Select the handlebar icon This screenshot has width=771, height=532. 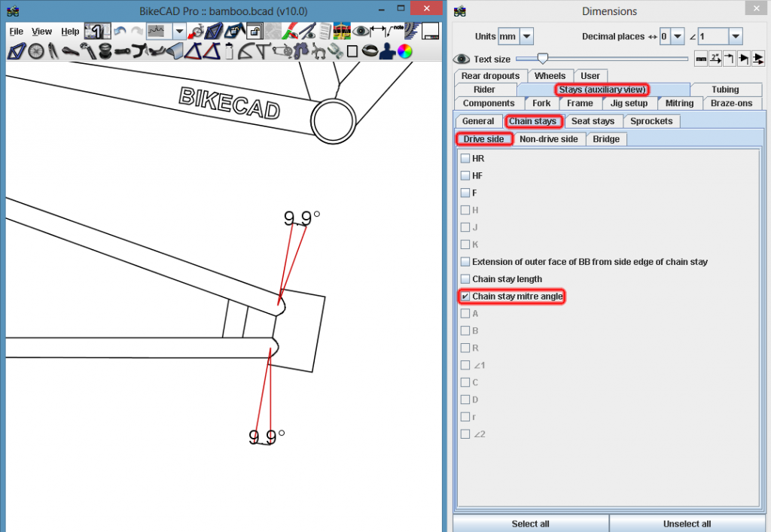tap(140, 51)
